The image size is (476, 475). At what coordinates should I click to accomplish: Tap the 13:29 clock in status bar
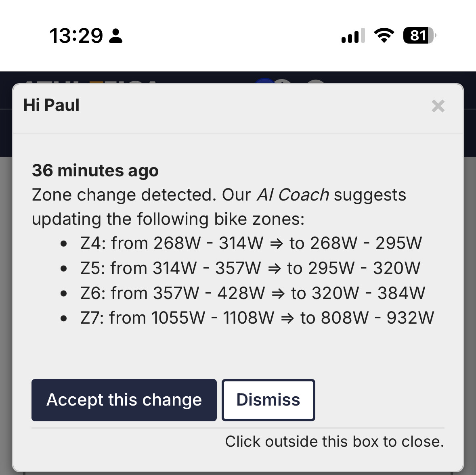coord(76,36)
